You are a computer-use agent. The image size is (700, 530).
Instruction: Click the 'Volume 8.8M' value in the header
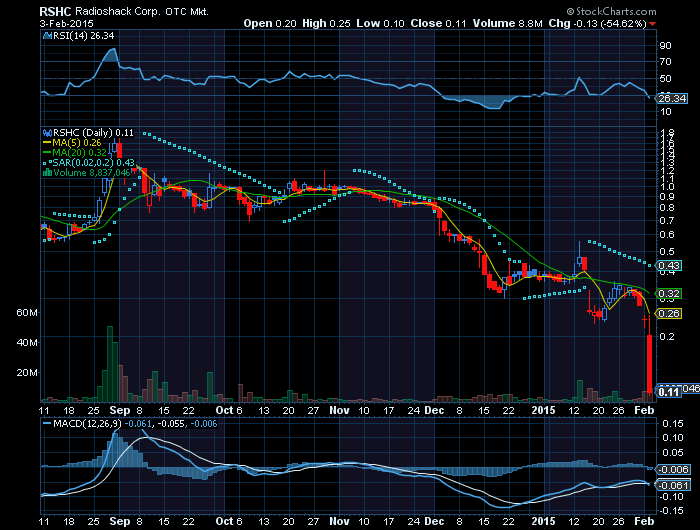(508, 23)
